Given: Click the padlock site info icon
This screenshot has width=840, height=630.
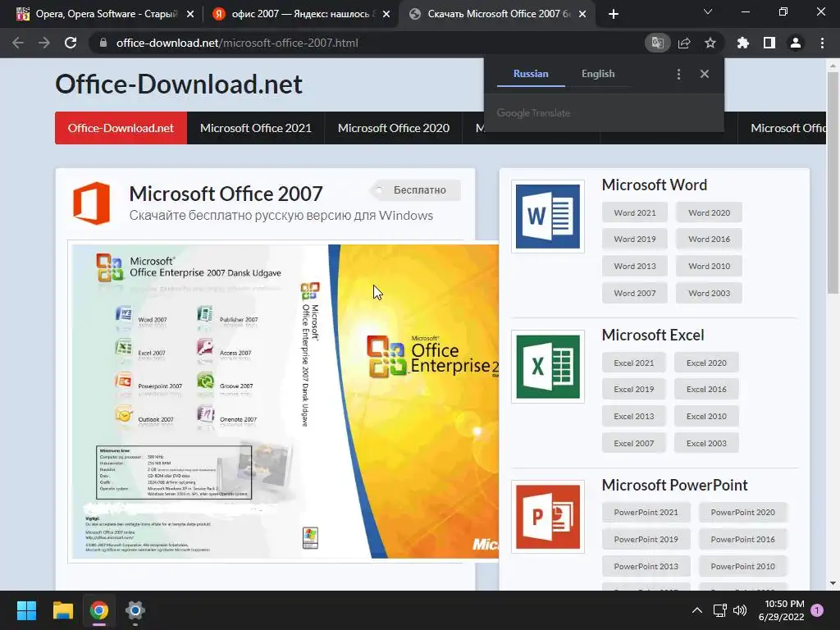Looking at the screenshot, I should click(103, 43).
